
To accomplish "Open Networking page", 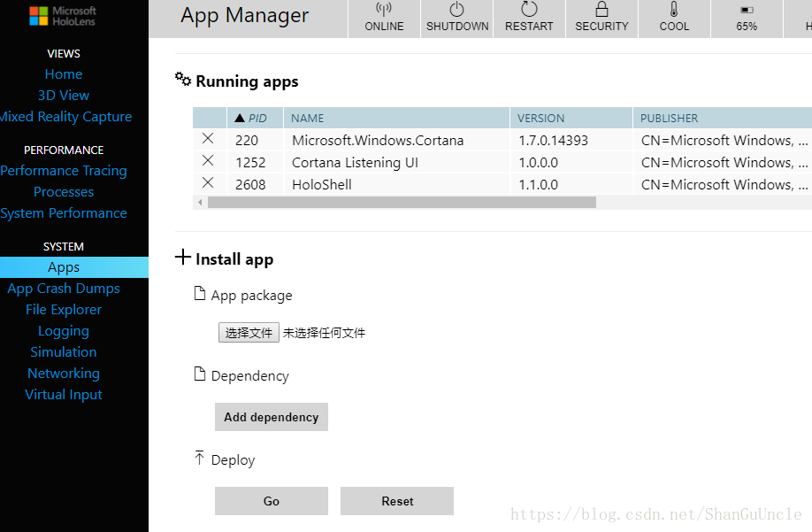I will tap(63, 373).
